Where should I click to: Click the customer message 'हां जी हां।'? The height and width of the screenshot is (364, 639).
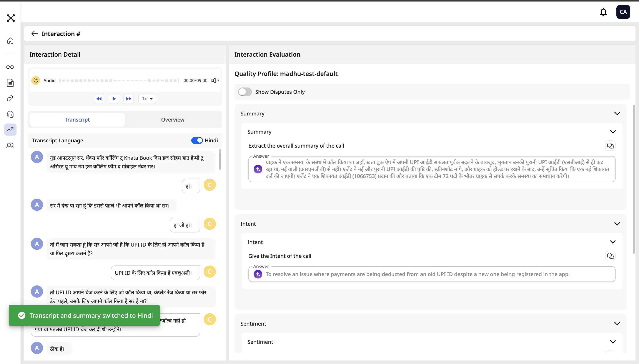[185, 225]
